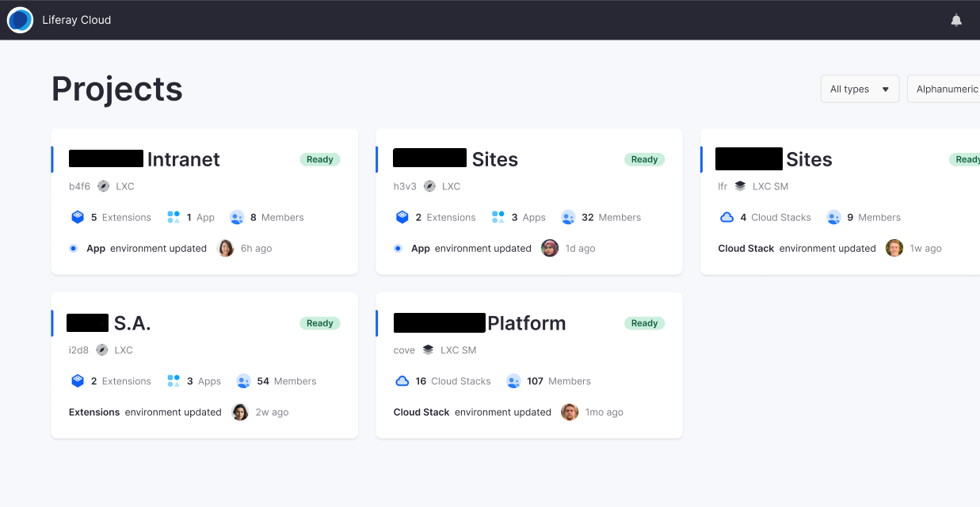Screen dimensions: 980x507
Task: Open the Alphanumeric sort dropdown
Action: (x=946, y=89)
